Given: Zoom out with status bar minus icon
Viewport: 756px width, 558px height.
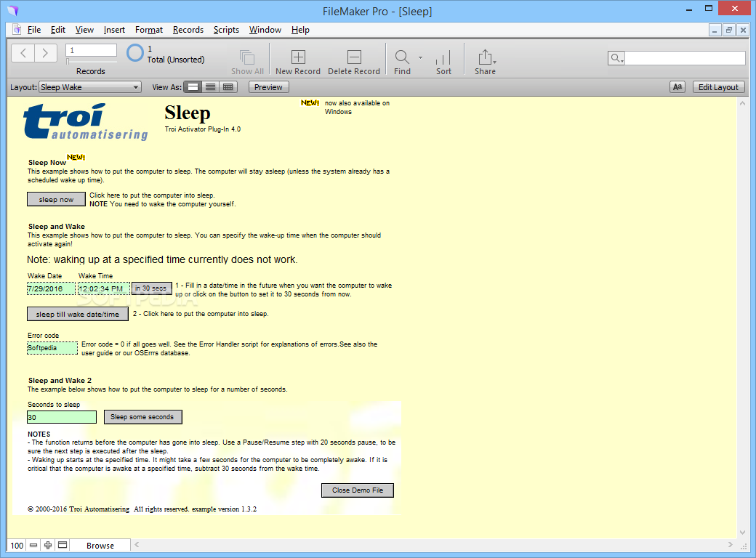Looking at the screenshot, I should pyautogui.click(x=33, y=545).
